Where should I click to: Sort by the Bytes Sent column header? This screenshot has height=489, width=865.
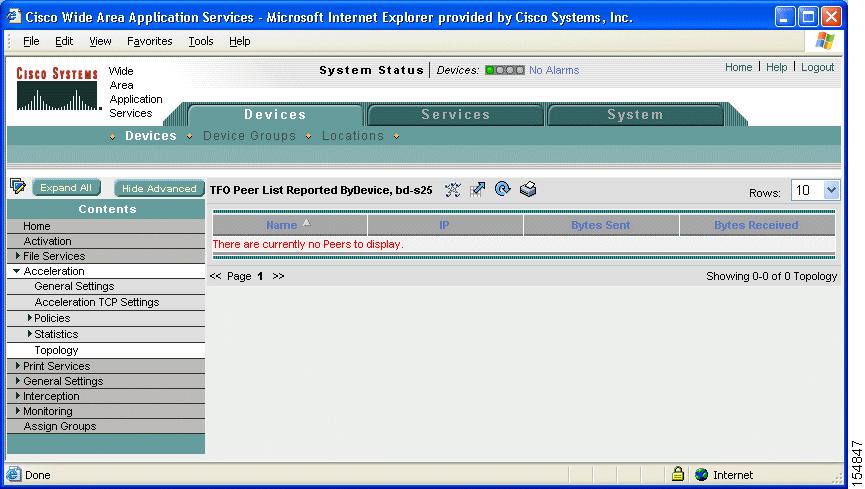click(601, 225)
